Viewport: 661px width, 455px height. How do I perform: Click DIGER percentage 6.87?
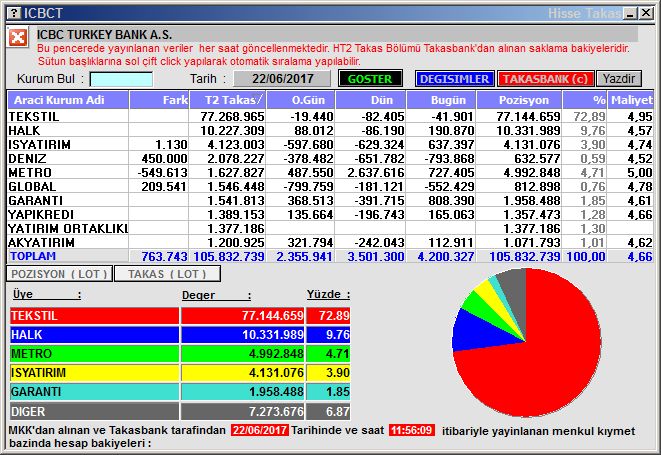[x=338, y=411]
